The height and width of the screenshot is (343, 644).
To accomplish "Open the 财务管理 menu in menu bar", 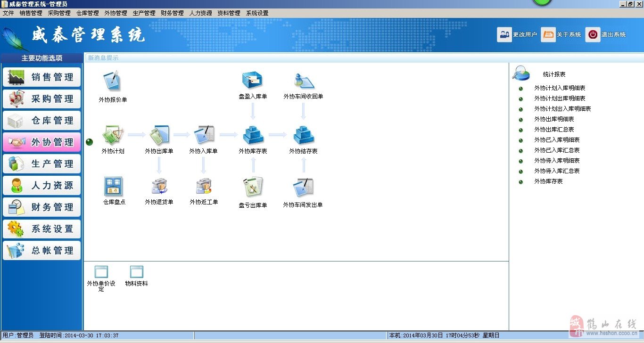I will click(172, 13).
